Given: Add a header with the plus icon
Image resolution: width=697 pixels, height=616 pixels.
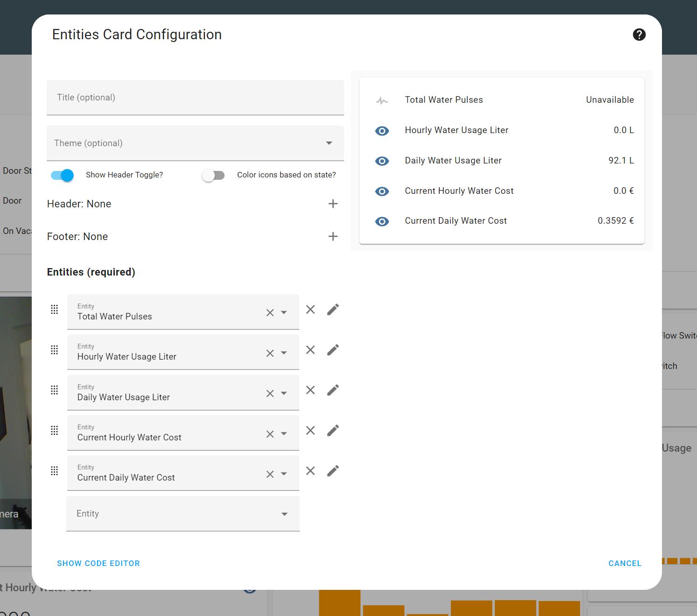Looking at the screenshot, I should [x=333, y=204].
